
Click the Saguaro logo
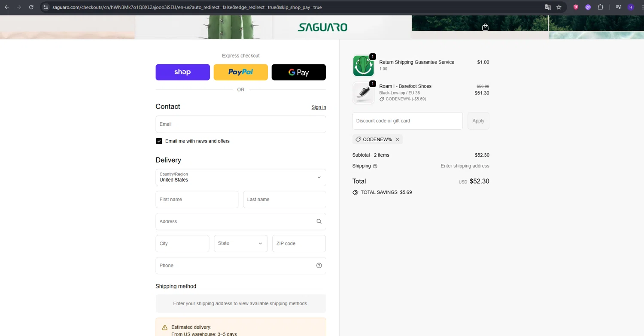coord(322,27)
